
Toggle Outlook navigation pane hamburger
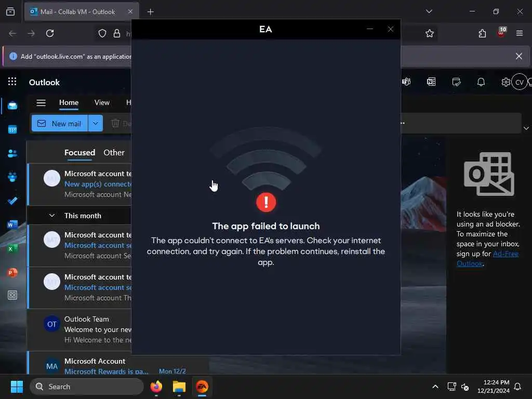(41, 103)
